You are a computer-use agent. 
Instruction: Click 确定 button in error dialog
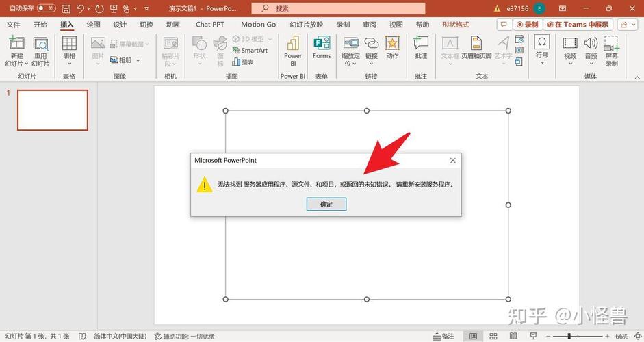326,204
